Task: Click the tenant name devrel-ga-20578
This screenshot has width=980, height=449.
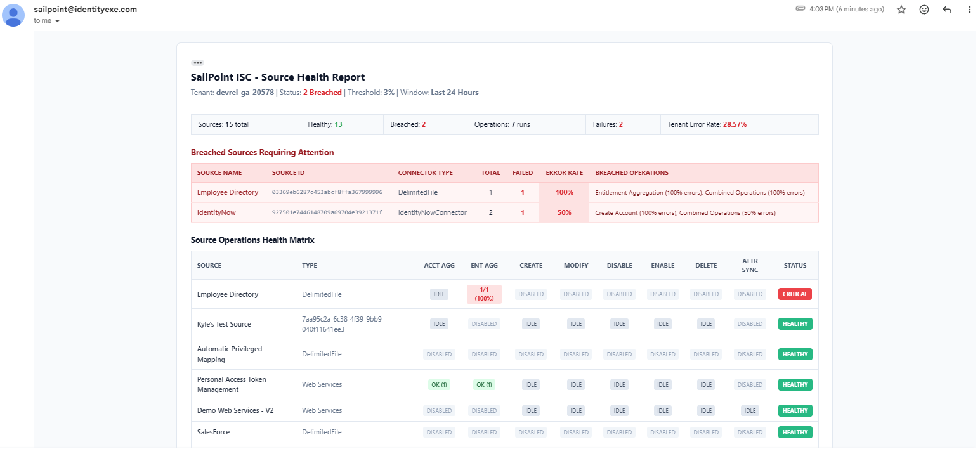Action: click(x=245, y=93)
